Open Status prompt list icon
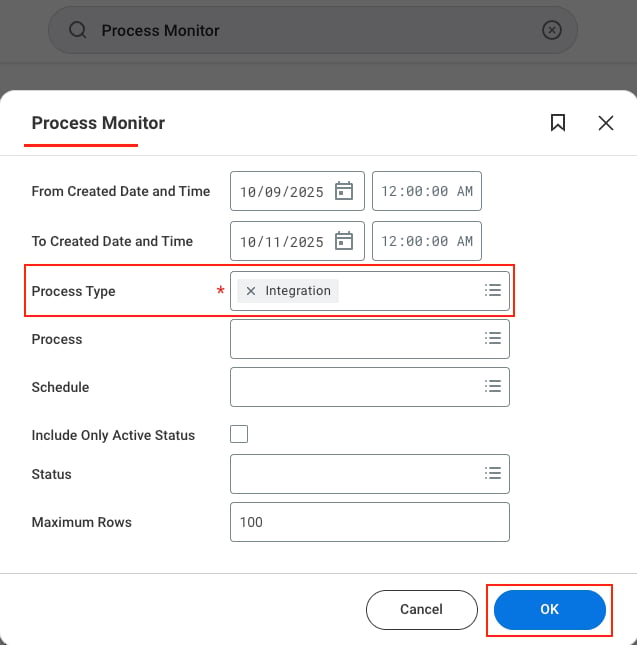This screenshot has height=645, width=637. click(493, 473)
